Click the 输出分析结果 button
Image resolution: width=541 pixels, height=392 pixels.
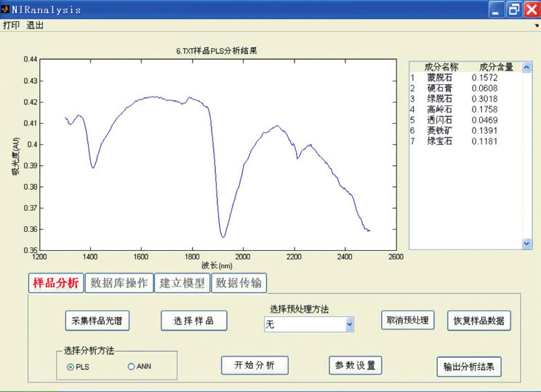coord(469,367)
